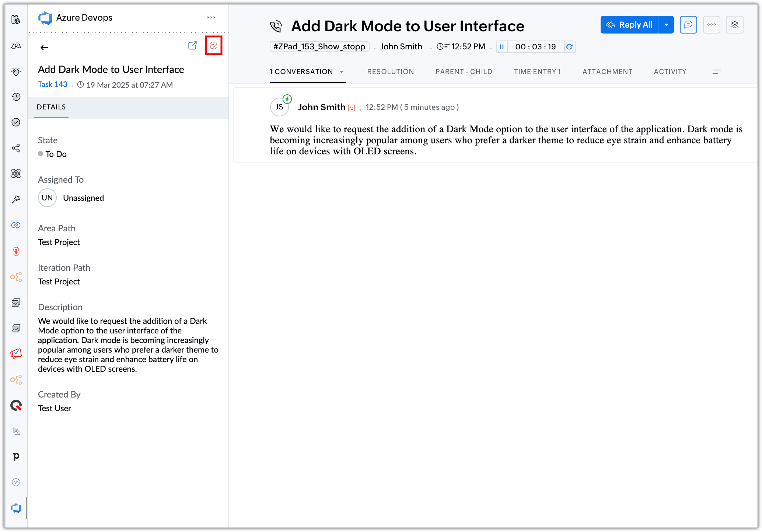Expand the 1 Conversation dropdown arrow
Screen dimensions: 762x532
[342, 72]
